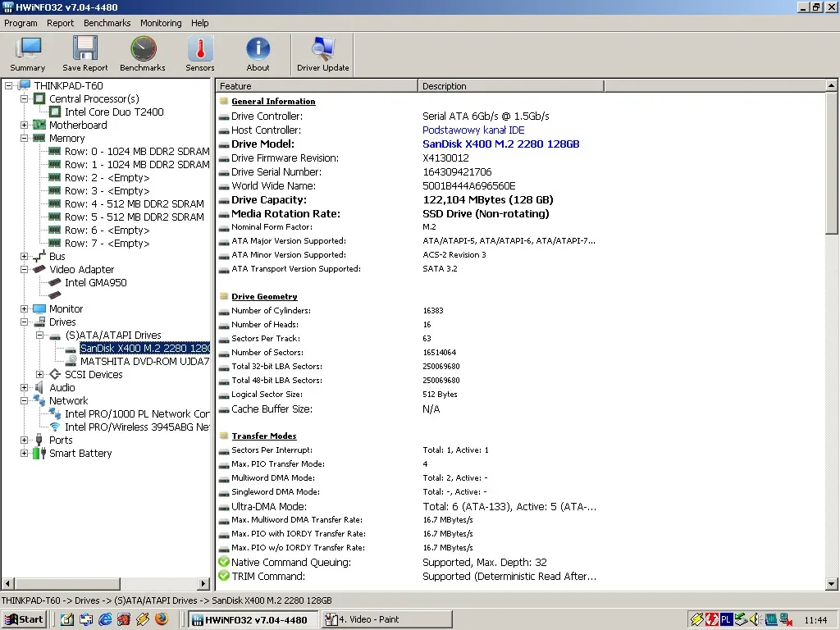Collapse the (S)ATA/ATAPI Drives node

pos(39,335)
